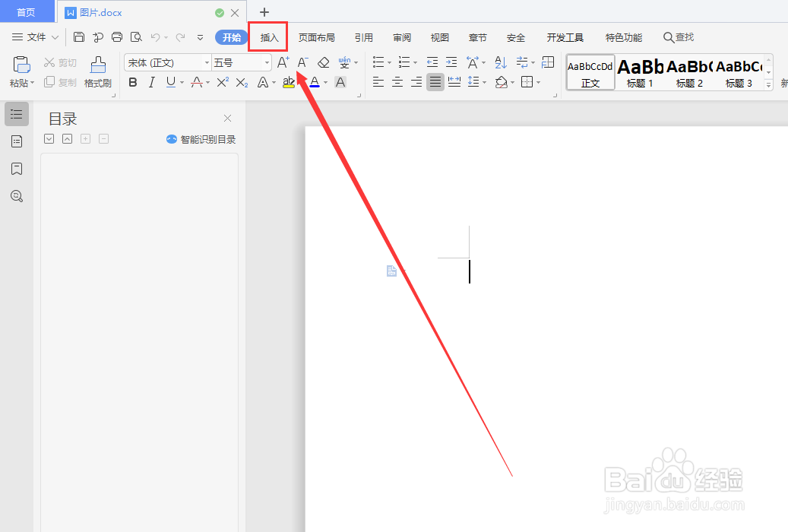Switch to the 开始 tab
Viewport: 788px width, 532px height.
pos(231,37)
